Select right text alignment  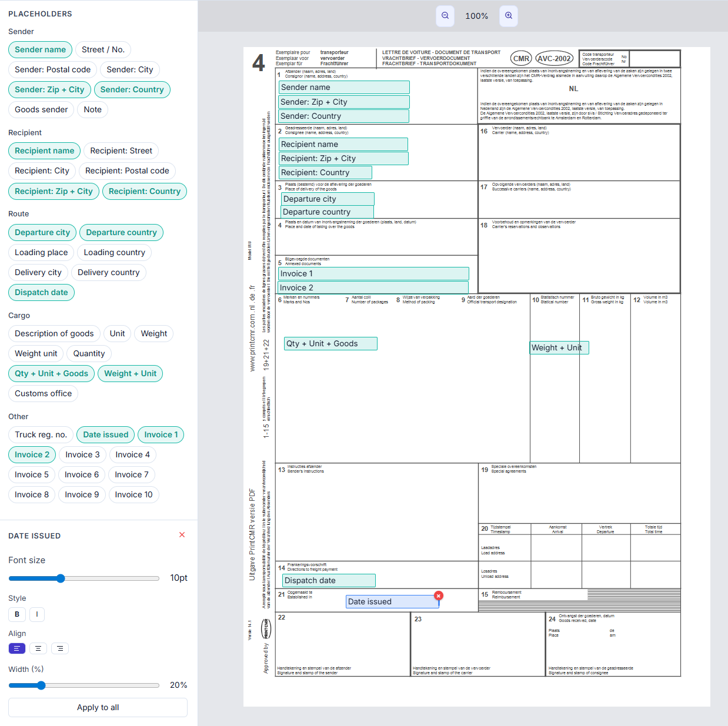[60, 648]
